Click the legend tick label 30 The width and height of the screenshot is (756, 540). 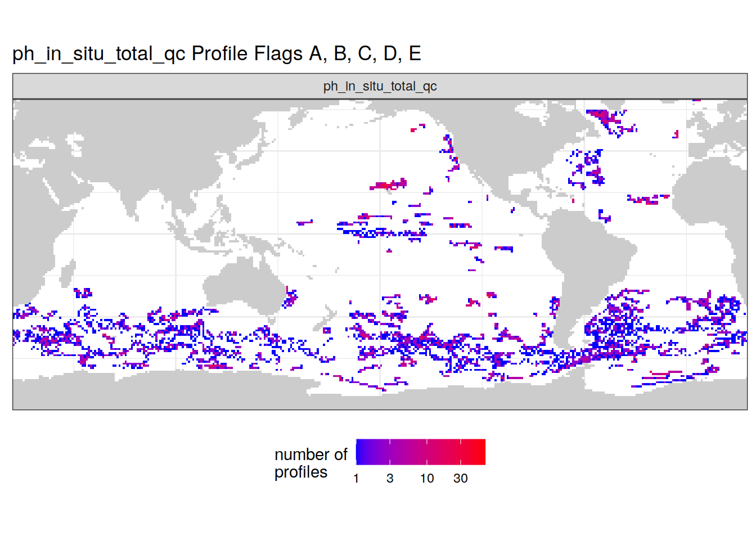pos(461,478)
